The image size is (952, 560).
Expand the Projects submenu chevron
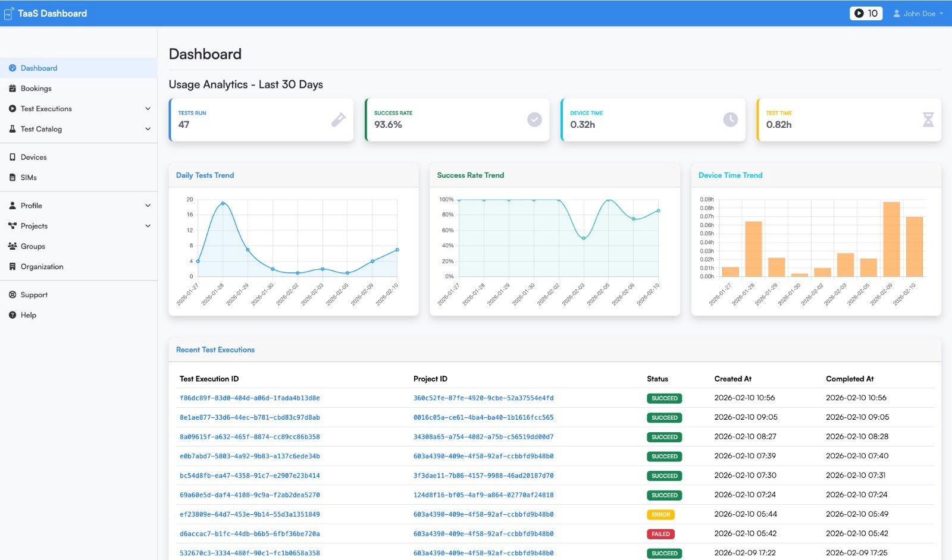(148, 226)
